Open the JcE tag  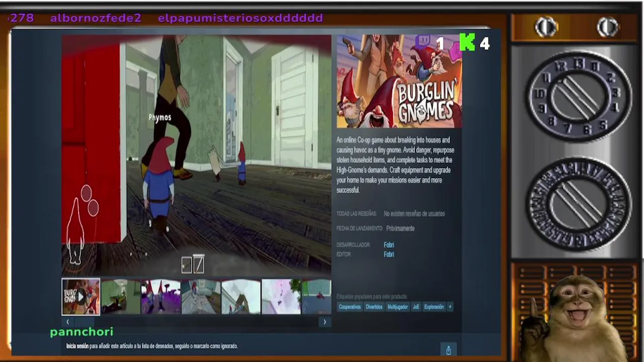[x=416, y=307]
